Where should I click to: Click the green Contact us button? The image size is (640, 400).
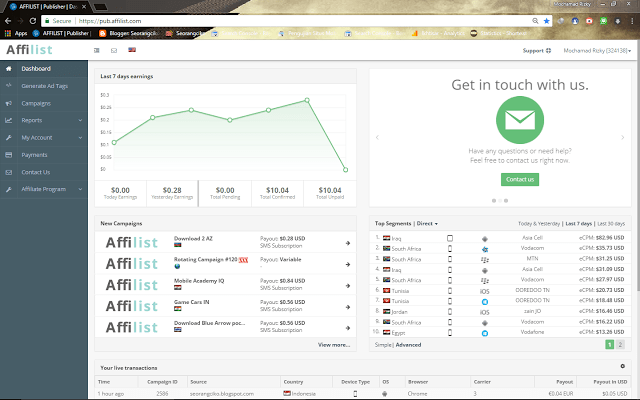click(x=519, y=179)
